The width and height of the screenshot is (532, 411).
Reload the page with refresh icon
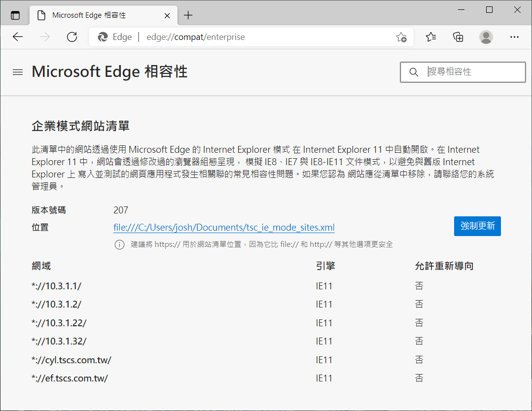[x=72, y=37]
